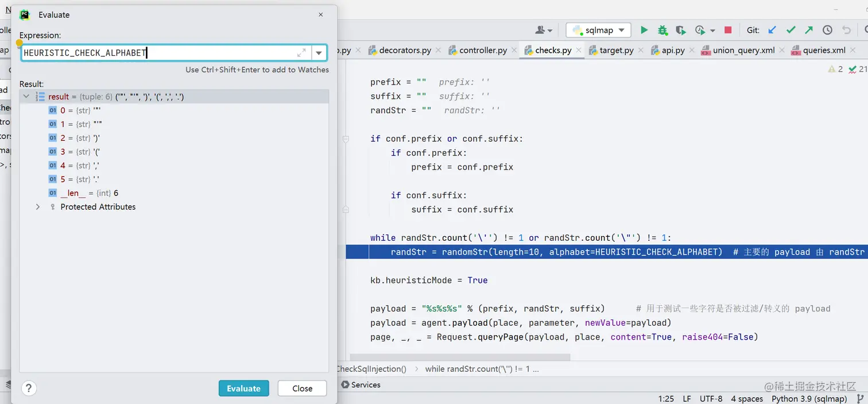Toggle code fold at 'if conf.prefix or' line
Viewport: 868px width, 404px height.
pyautogui.click(x=346, y=139)
